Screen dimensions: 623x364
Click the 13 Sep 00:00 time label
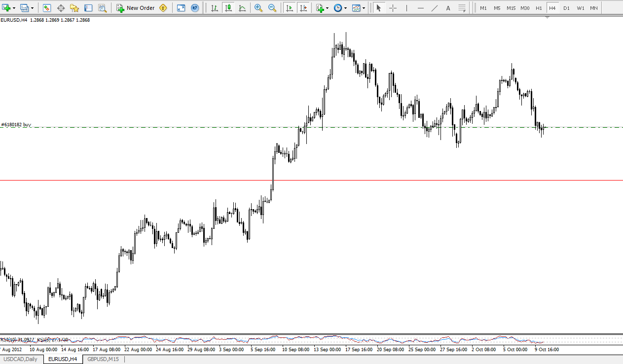[x=328, y=349]
